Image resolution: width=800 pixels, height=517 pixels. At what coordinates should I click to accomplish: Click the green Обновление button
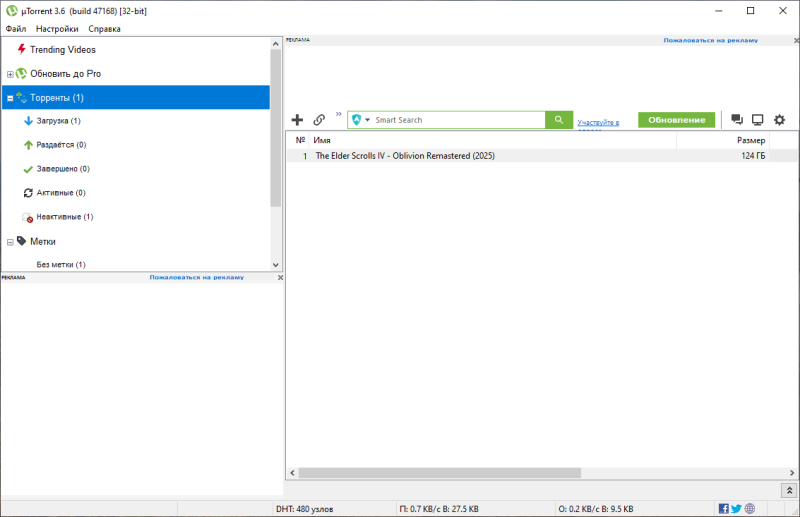(677, 120)
